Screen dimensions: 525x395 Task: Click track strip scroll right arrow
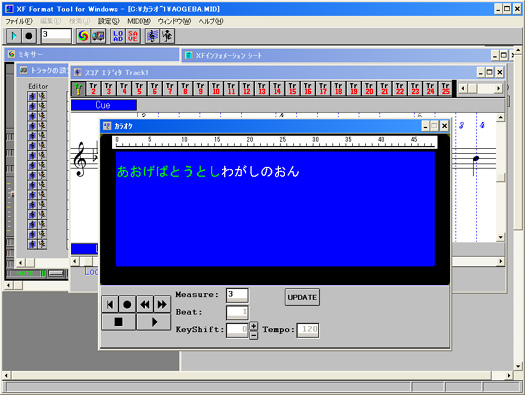(499, 88)
